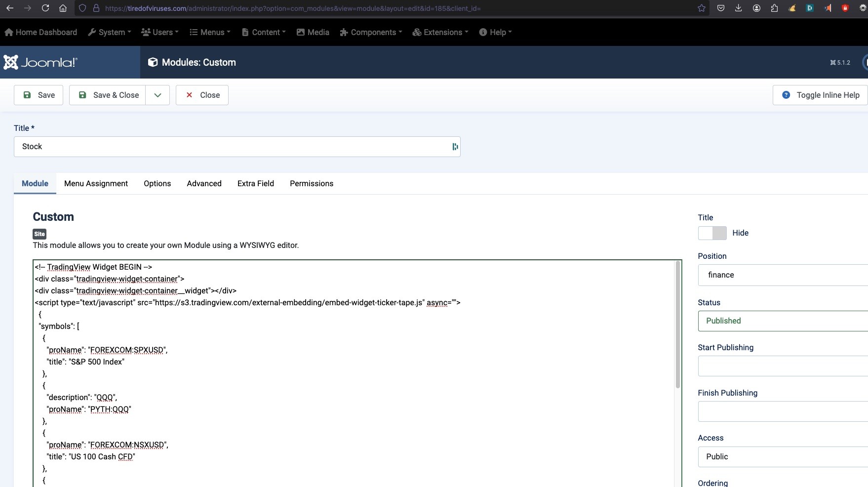Open the browser downloads icon
Screen dimensions: 868x487
739,8
